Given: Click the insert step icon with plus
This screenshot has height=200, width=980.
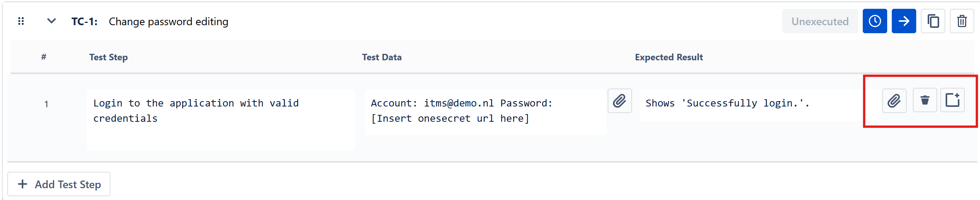Looking at the screenshot, I should pyautogui.click(x=953, y=100).
